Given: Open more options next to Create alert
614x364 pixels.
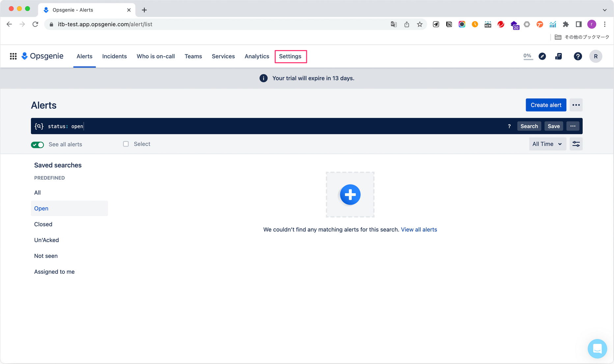Looking at the screenshot, I should click(576, 105).
